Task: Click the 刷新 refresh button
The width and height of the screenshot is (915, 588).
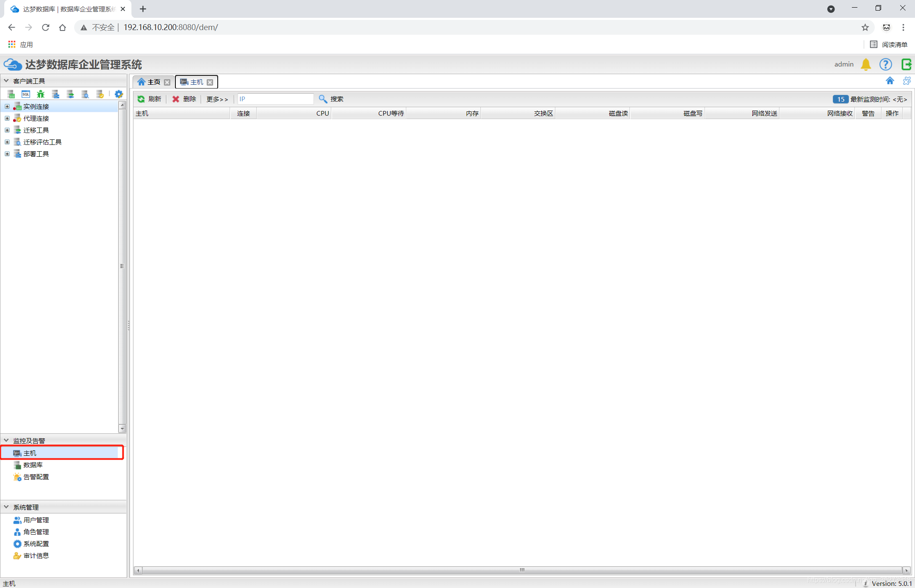Action: [150, 99]
